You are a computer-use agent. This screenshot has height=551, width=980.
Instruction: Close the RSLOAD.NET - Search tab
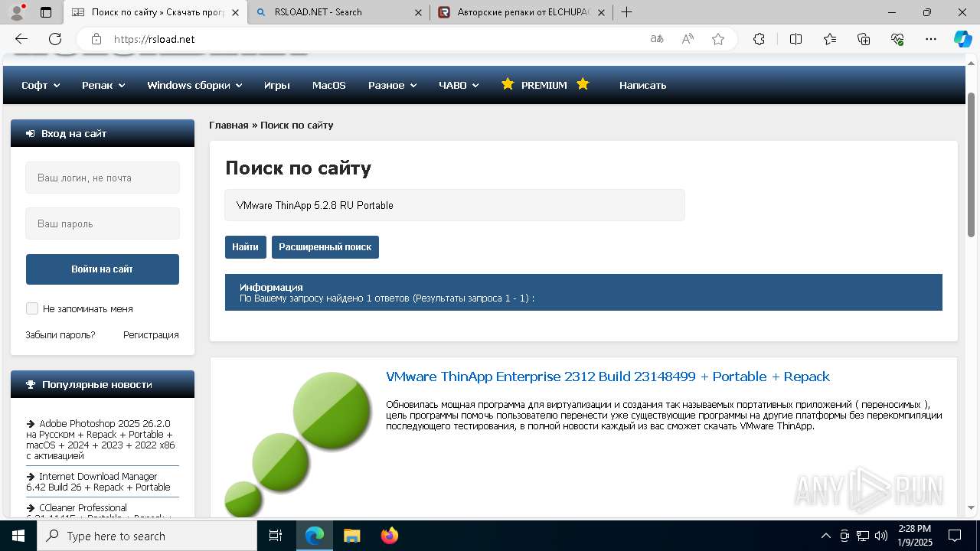[x=418, y=12]
